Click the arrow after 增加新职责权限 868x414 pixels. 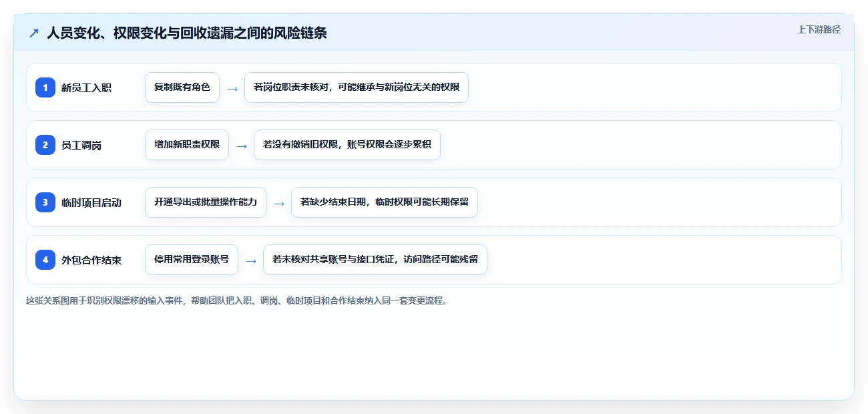click(242, 146)
